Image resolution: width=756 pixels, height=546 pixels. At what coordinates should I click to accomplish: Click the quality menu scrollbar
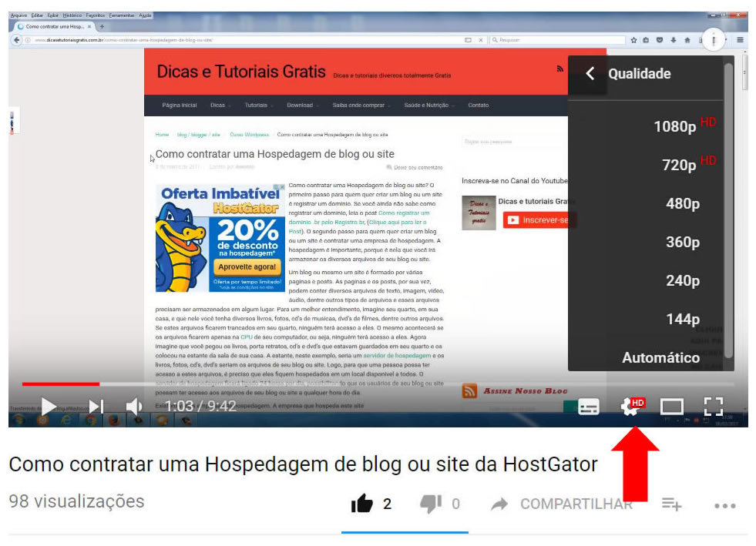(x=728, y=211)
